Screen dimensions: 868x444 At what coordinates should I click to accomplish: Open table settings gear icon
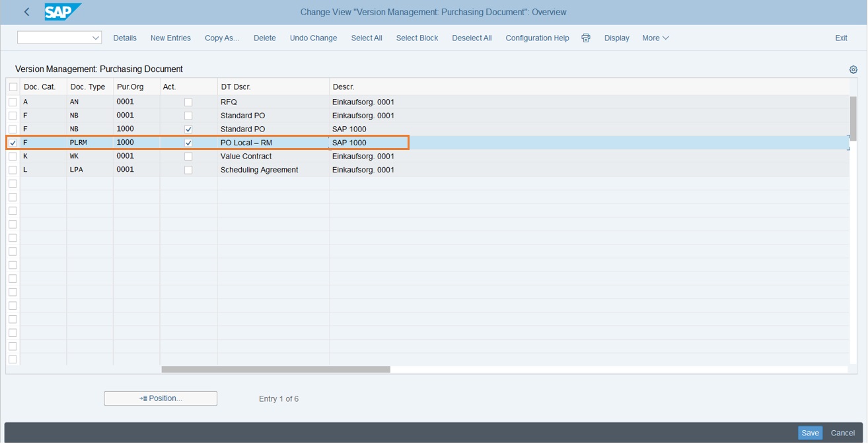click(853, 69)
